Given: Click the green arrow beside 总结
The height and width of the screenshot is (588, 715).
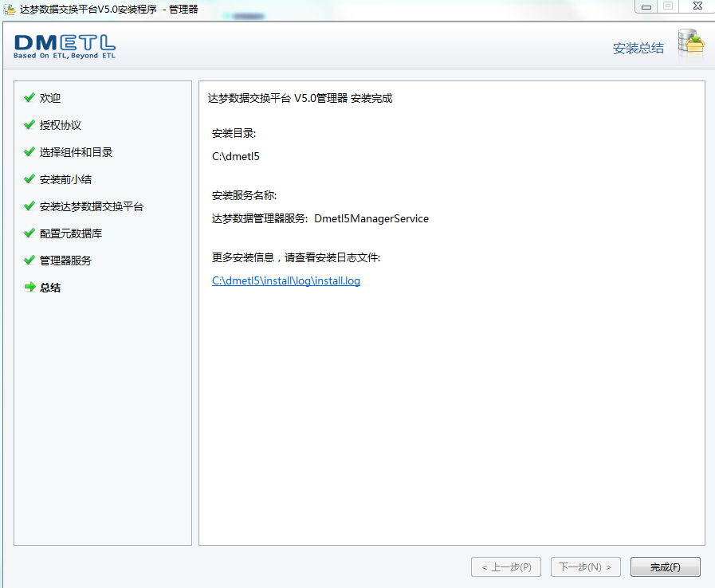Looking at the screenshot, I should point(29,287).
